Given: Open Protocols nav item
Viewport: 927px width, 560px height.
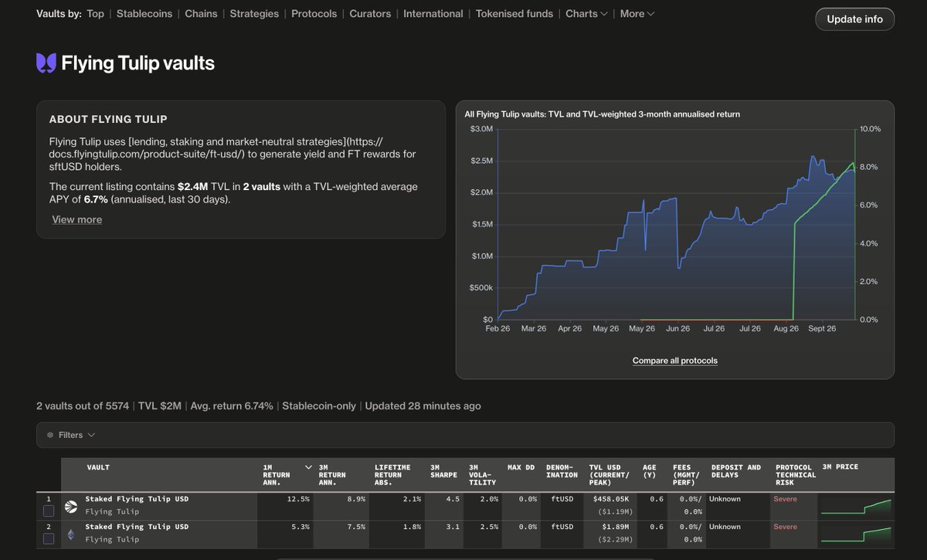Looking at the screenshot, I should (x=314, y=14).
